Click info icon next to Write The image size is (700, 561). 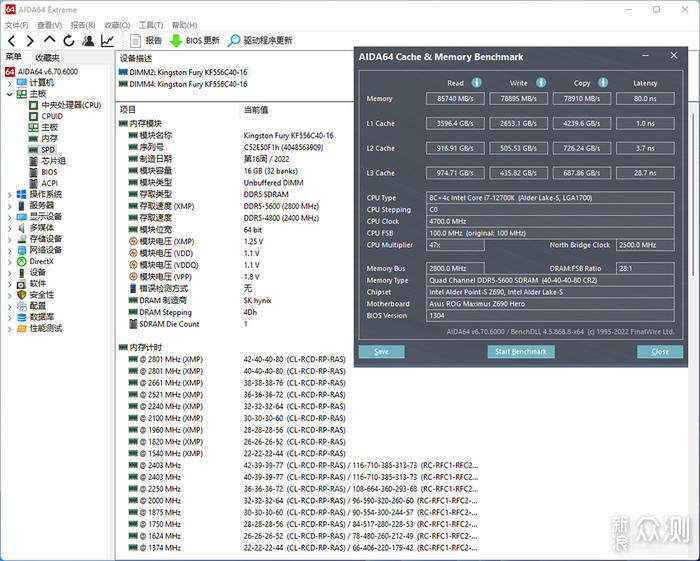pos(541,83)
